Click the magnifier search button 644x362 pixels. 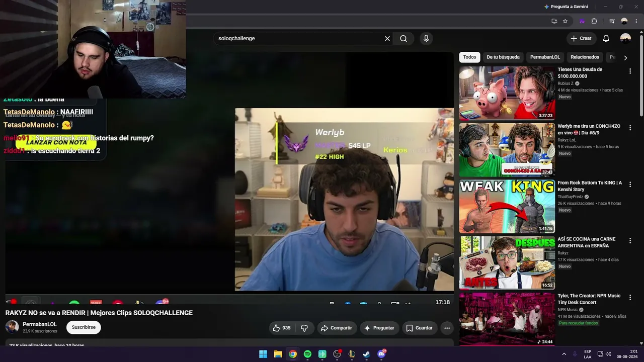404,39
